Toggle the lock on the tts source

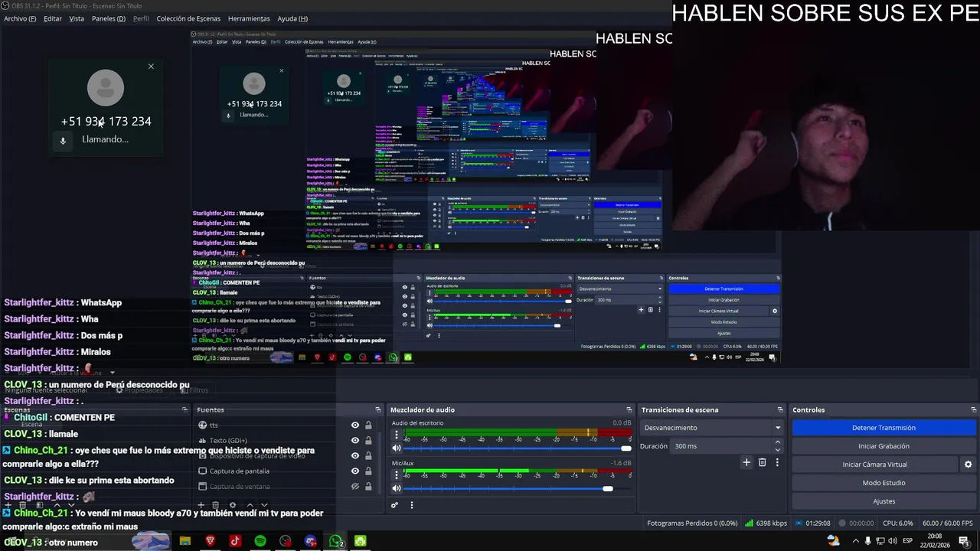(x=368, y=425)
